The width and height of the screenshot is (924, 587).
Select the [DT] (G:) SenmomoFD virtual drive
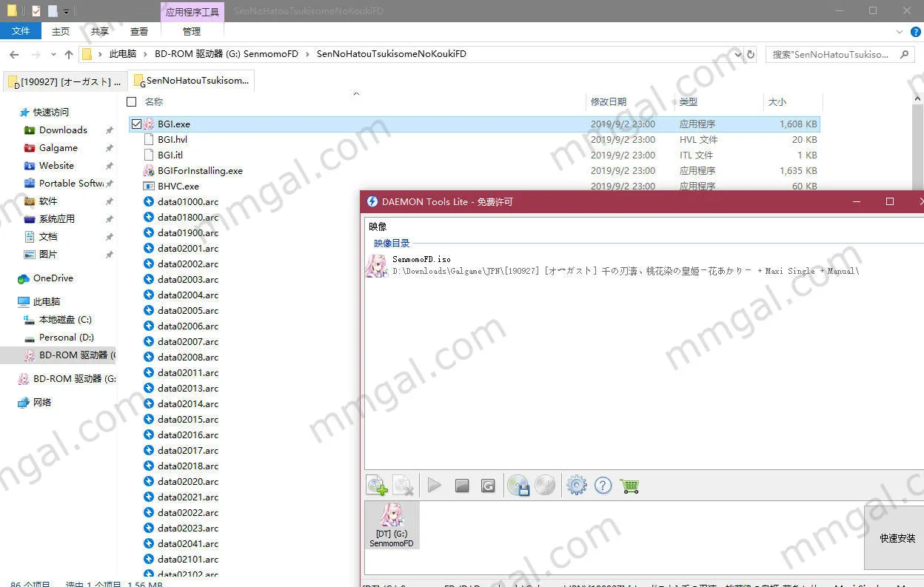coord(392,526)
